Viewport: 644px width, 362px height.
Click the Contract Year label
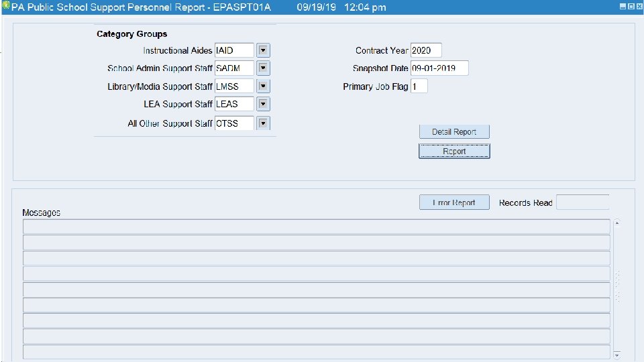382,50
